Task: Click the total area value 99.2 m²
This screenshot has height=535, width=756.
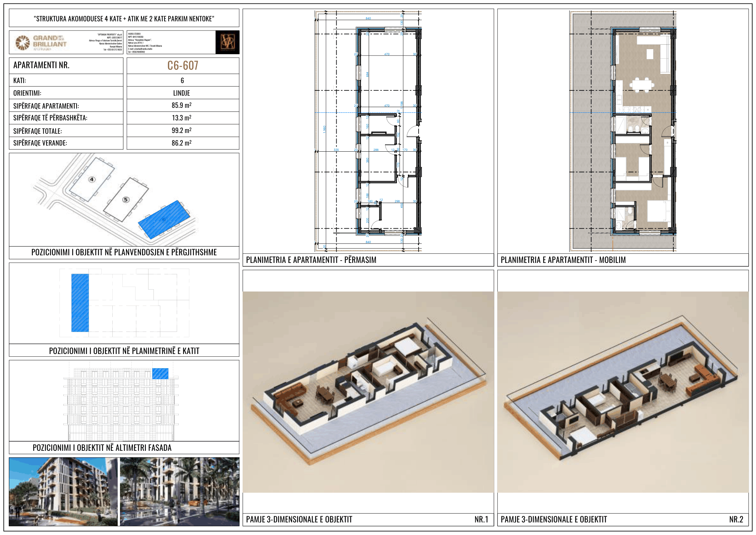Action: tap(182, 130)
